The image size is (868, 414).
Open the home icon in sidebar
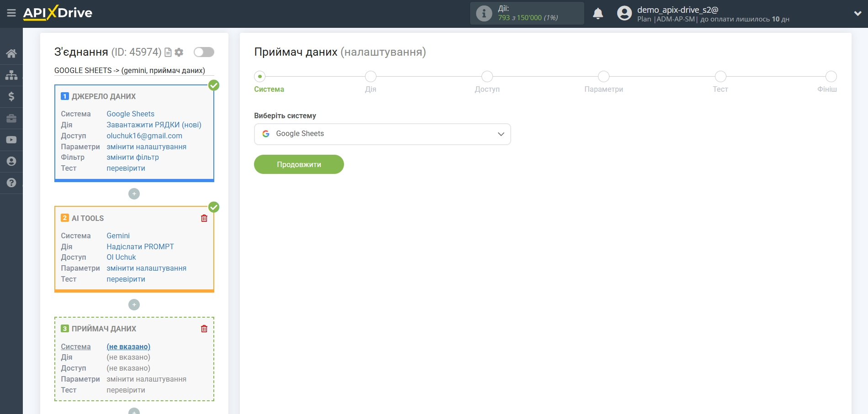pyautogui.click(x=11, y=53)
